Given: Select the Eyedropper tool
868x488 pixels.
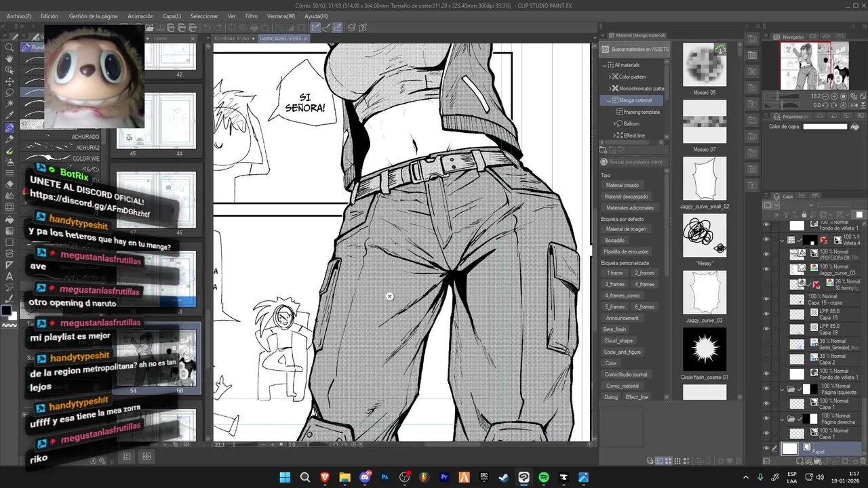Looking at the screenshot, I should pyautogui.click(x=9, y=116).
